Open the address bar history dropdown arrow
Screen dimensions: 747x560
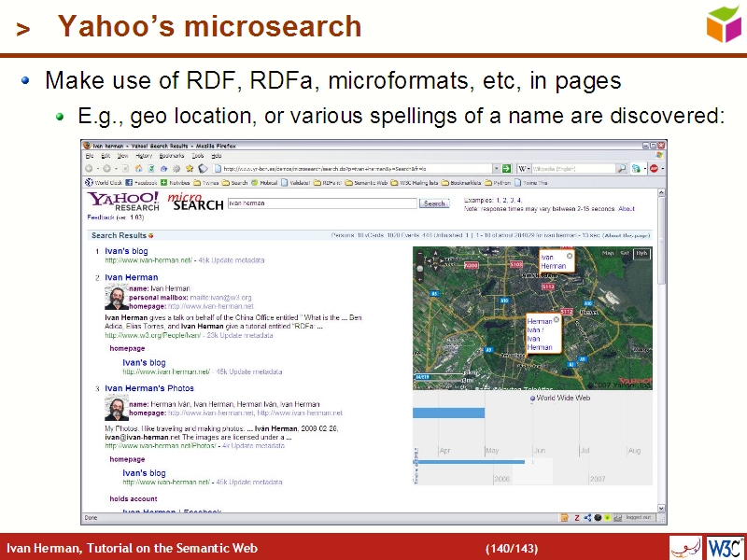[x=495, y=169]
